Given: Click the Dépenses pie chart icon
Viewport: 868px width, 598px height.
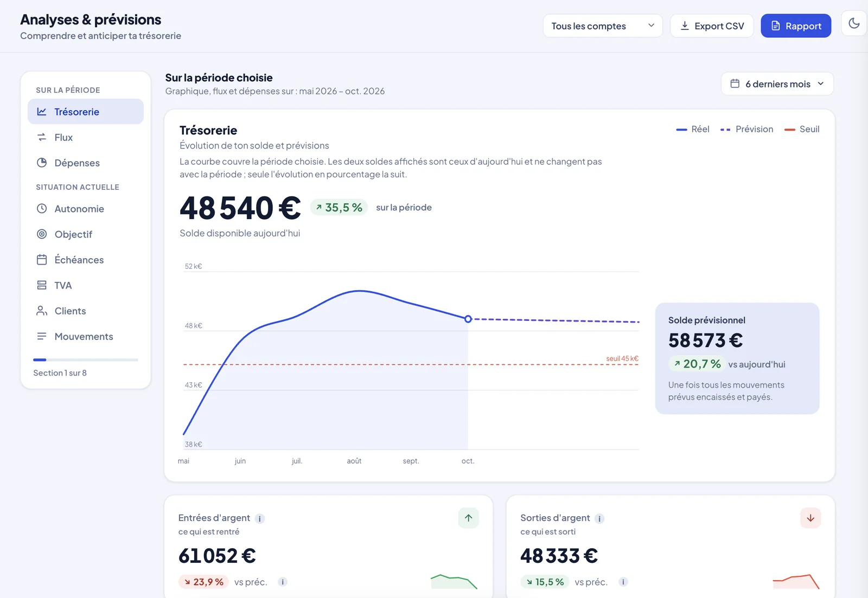Looking at the screenshot, I should (x=42, y=163).
